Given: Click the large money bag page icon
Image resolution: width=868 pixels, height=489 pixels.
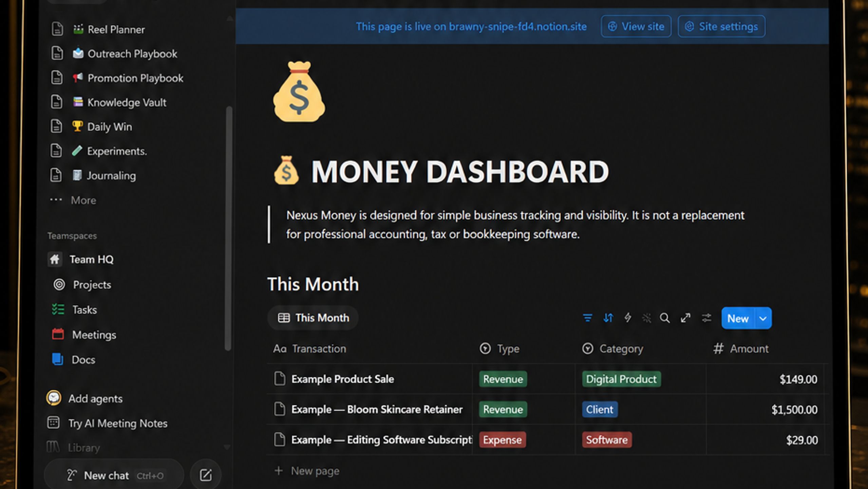Looking at the screenshot, I should pos(299,92).
